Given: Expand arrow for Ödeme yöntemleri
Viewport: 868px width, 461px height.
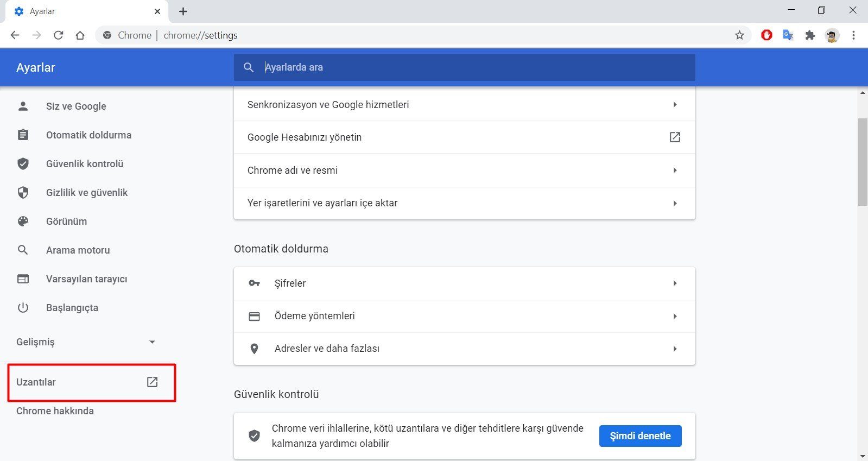Looking at the screenshot, I should tap(675, 316).
